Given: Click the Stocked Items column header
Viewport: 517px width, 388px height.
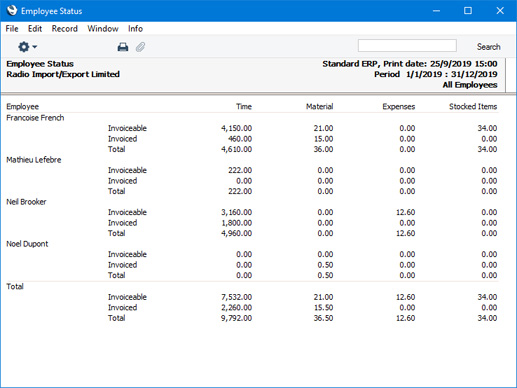Looking at the screenshot, I should [x=473, y=106].
